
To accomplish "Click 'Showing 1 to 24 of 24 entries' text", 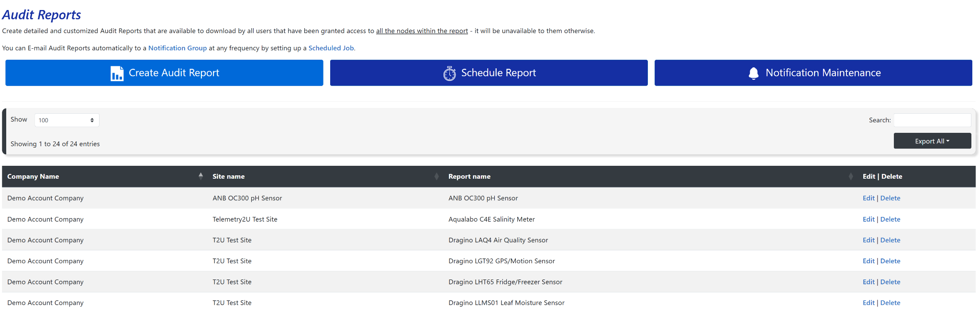I will coord(55,144).
